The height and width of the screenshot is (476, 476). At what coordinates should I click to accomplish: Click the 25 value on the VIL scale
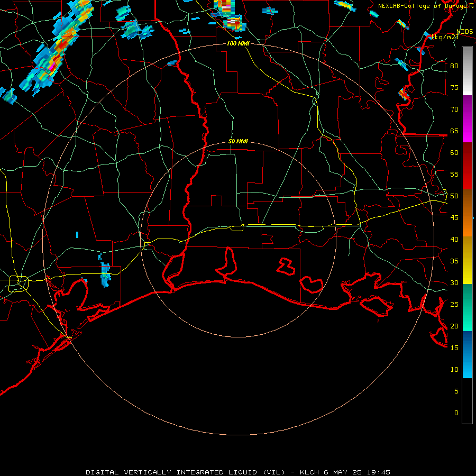454,305
